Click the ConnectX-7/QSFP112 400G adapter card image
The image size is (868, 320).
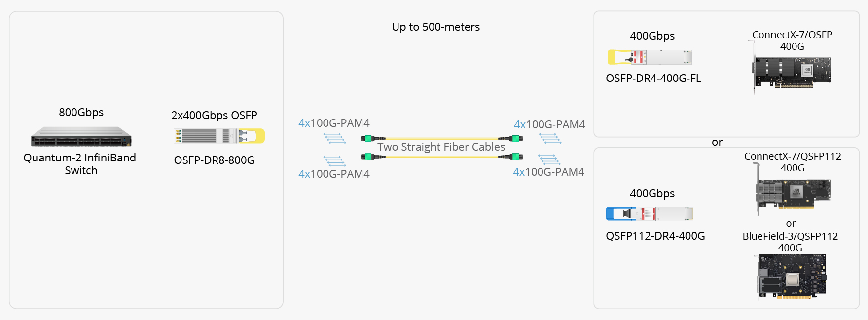click(x=793, y=192)
